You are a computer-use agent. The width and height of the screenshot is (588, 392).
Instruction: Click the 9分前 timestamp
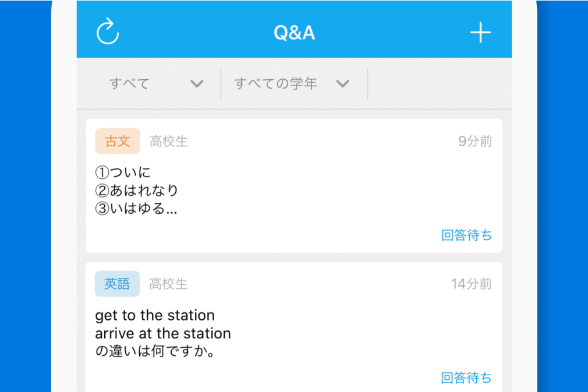[x=475, y=141]
